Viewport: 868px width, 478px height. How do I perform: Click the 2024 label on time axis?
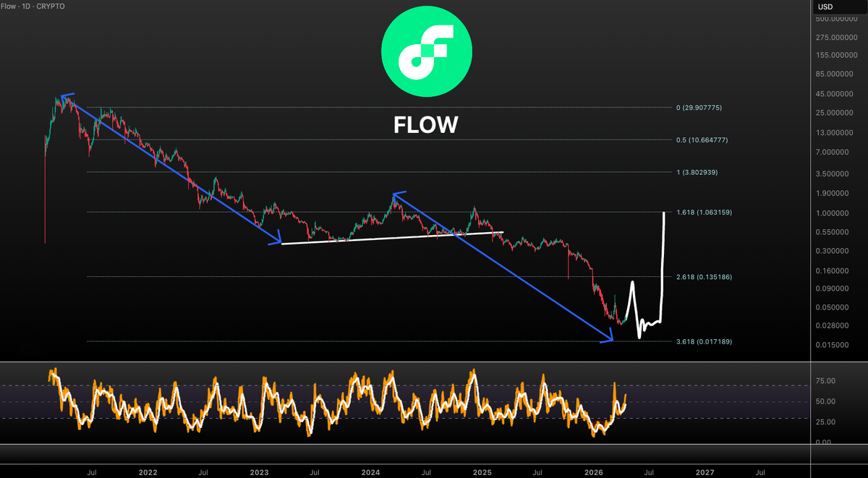coord(370,471)
